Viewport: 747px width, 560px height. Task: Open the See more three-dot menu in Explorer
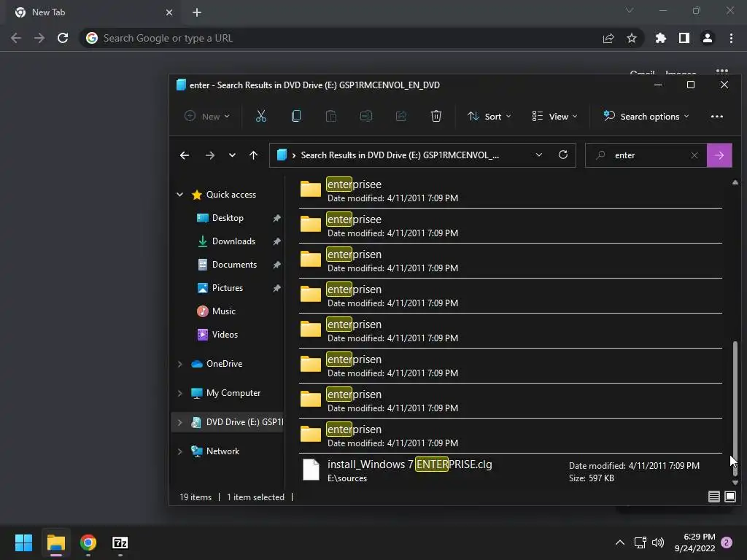point(716,116)
